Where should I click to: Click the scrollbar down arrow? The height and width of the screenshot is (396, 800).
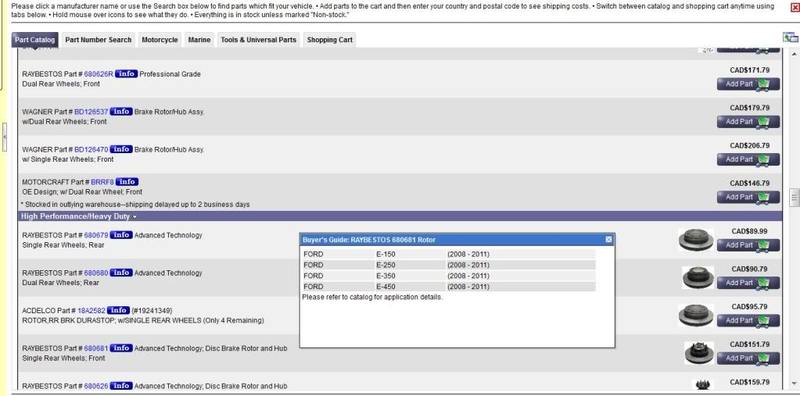794,383
